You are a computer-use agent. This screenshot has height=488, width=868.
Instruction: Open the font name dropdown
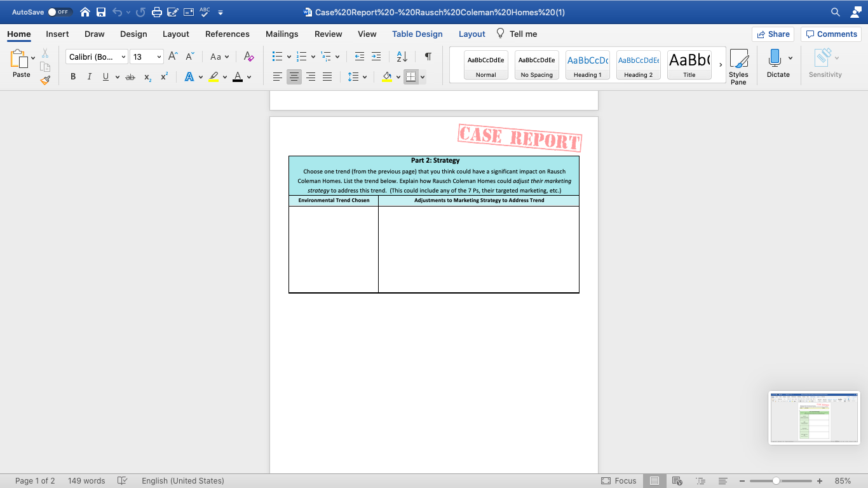tap(123, 57)
